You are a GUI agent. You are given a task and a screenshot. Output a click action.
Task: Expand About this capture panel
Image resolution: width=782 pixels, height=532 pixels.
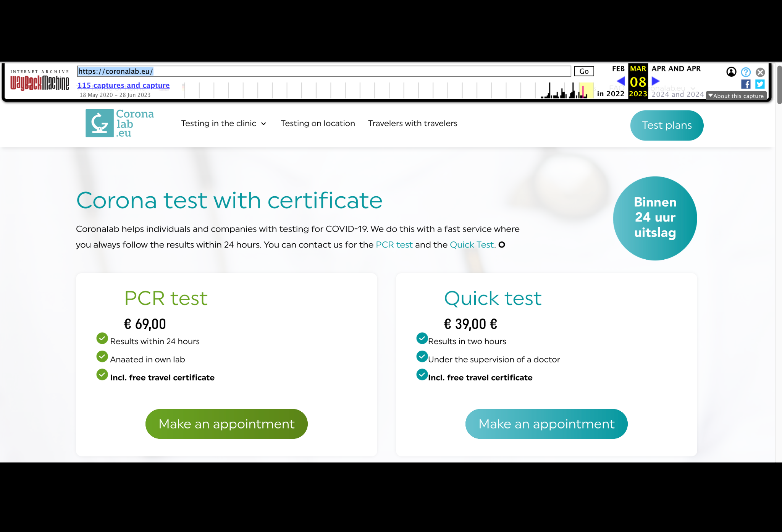coord(736,96)
